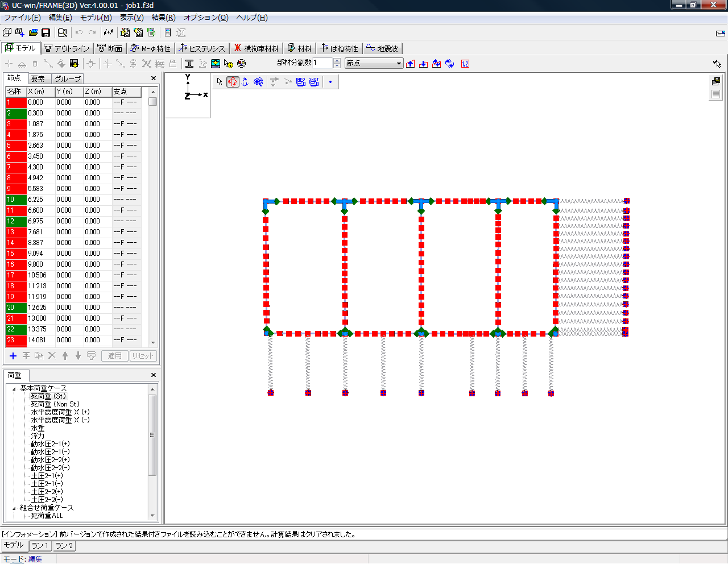Image resolution: width=728 pixels, height=564 pixels.
Task: Increase 部材分割数 using the up stepper
Action: (337, 61)
